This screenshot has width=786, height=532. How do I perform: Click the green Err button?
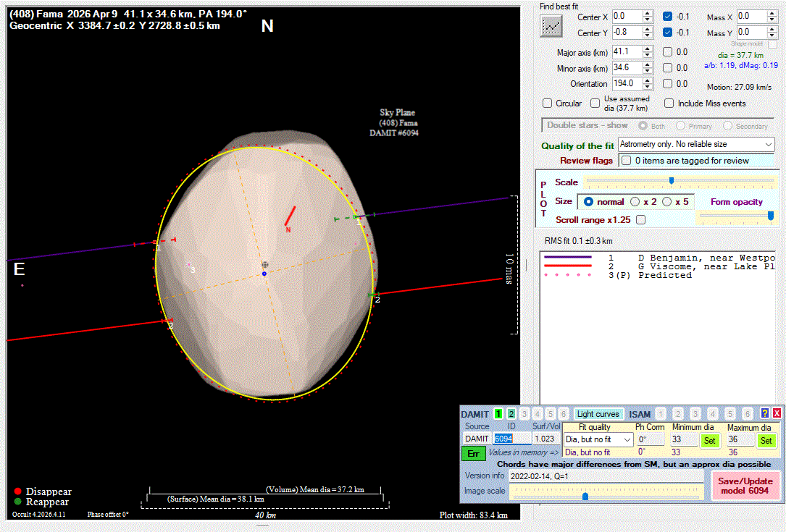click(x=473, y=453)
